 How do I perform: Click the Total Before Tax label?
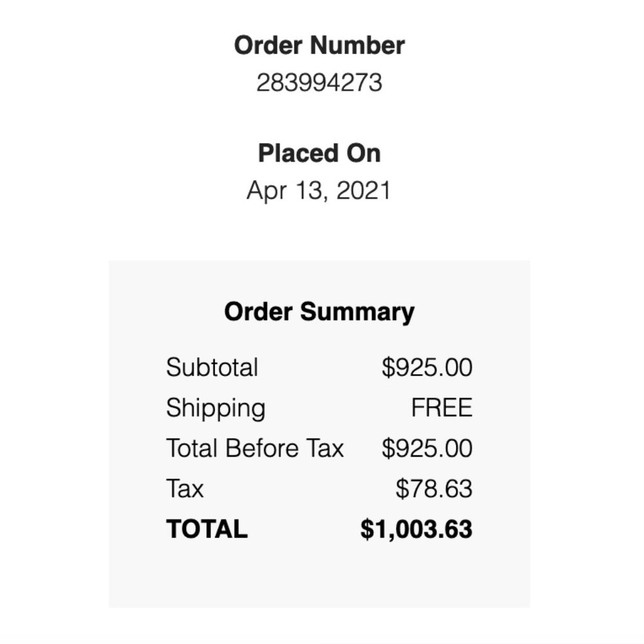255,448
